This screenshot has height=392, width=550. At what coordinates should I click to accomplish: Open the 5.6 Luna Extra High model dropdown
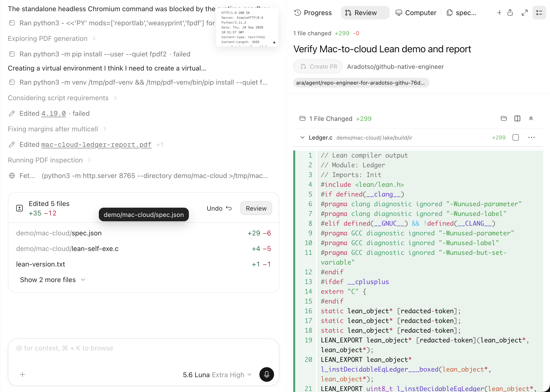[x=217, y=375]
